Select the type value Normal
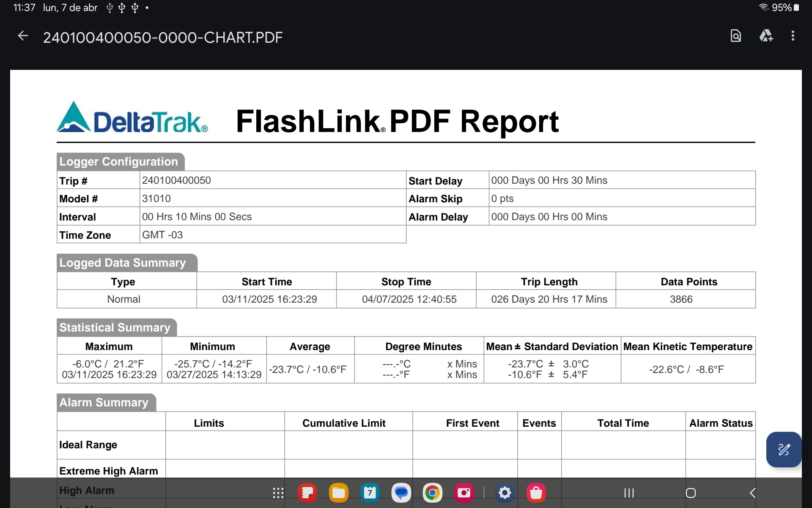Viewport: 812px width, 508px height. 123,299
